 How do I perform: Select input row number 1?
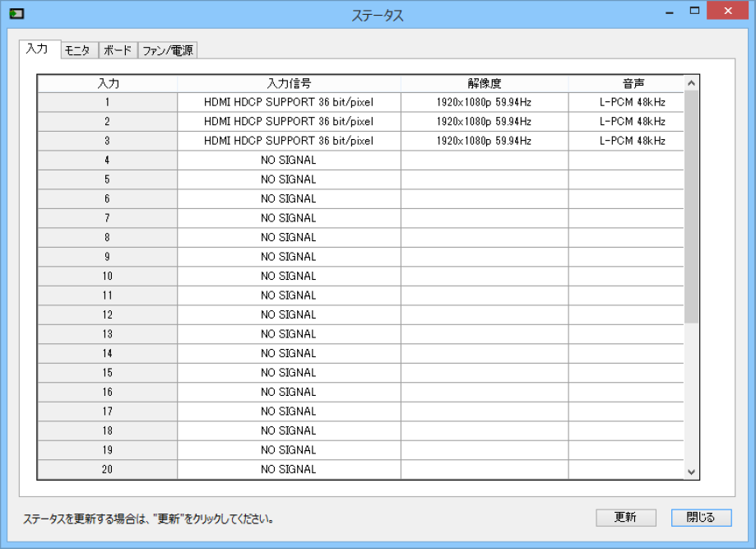click(x=108, y=102)
